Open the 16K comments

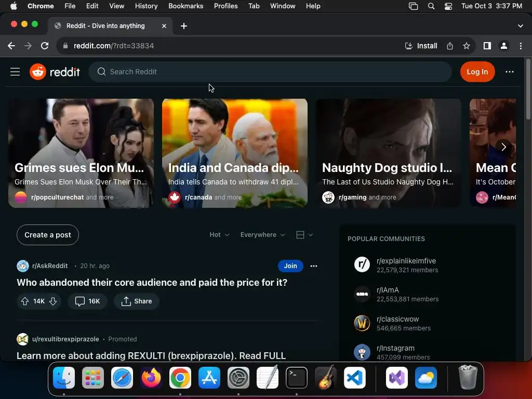coord(87,301)
